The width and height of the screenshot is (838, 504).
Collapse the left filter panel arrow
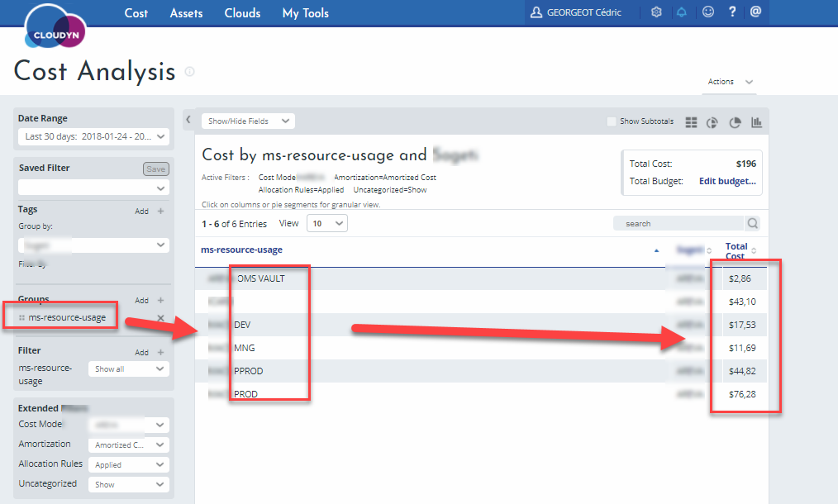click(188, 120)
